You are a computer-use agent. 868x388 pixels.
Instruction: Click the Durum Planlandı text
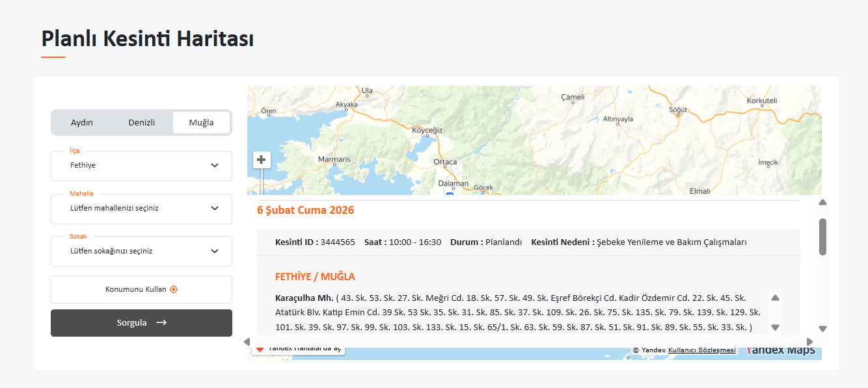click(x=486, y=242)
